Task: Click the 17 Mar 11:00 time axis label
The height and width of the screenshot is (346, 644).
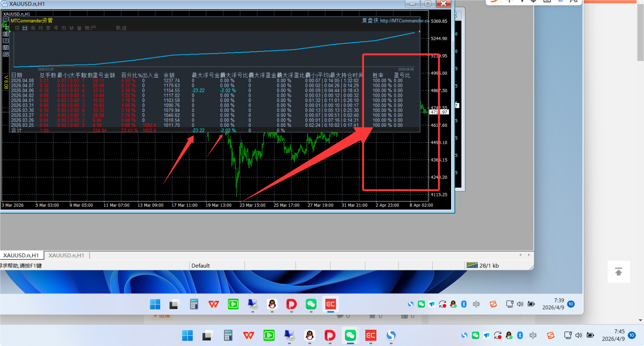Action: pyautogui.click(x=184, y=205)
